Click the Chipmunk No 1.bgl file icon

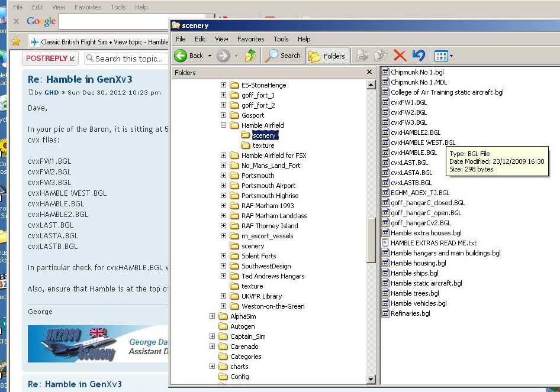pos(385,72)
